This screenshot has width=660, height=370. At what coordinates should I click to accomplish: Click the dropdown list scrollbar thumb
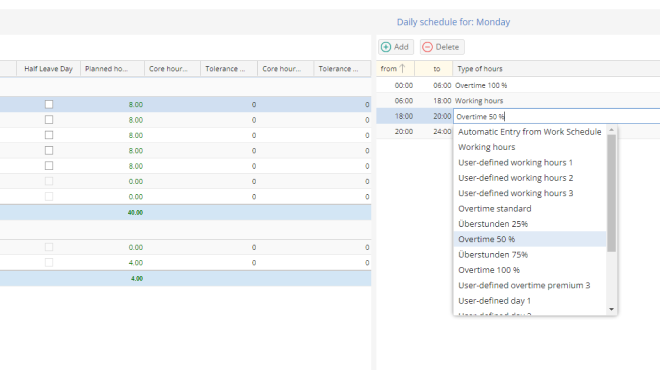(x=612, y=193)
